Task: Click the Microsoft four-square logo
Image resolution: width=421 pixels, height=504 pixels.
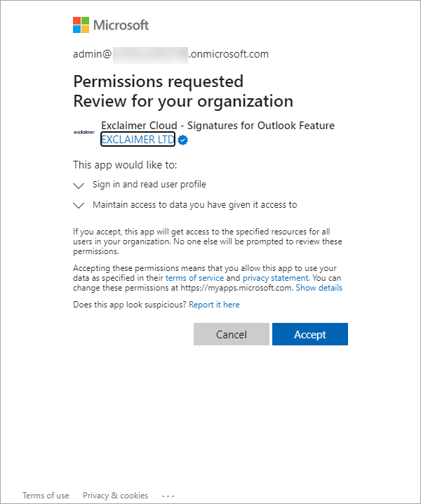Action: (x=81, y=25)
